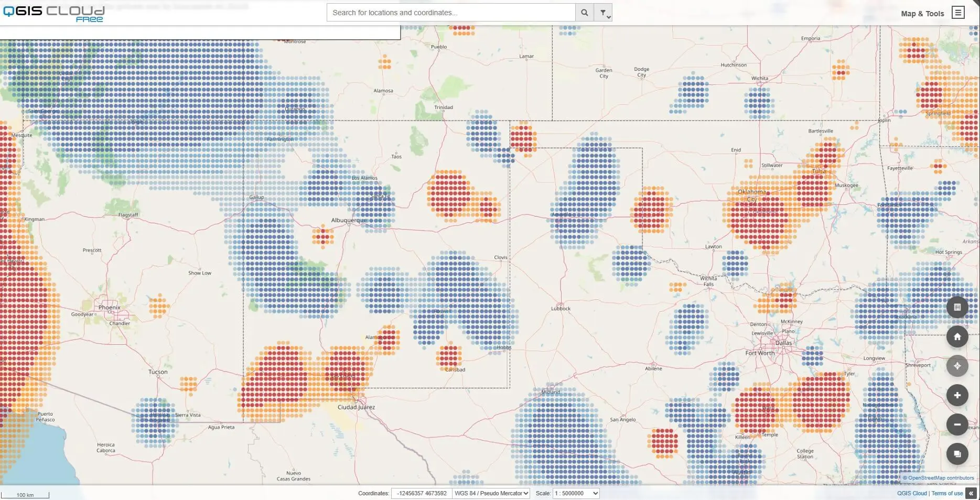Click the Map & Tools label
This screenshot has width=980, height=500.
922,14
